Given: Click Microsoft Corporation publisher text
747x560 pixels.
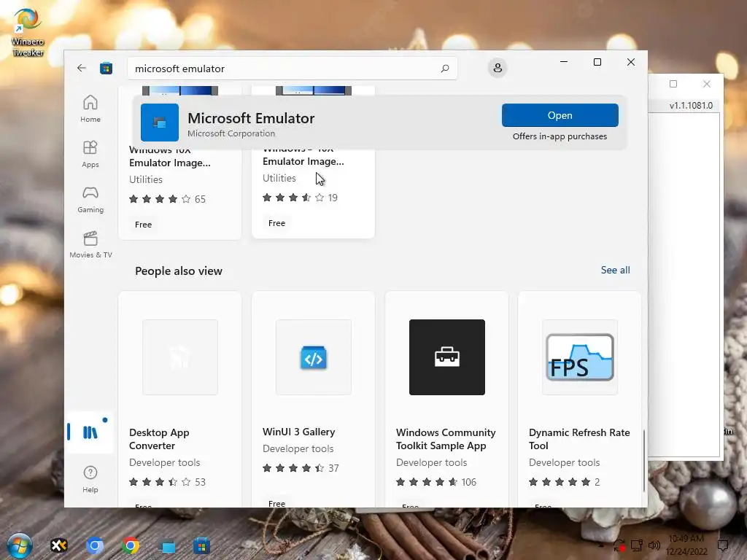Looking at the screenshot, I should [x=231, y=134].
